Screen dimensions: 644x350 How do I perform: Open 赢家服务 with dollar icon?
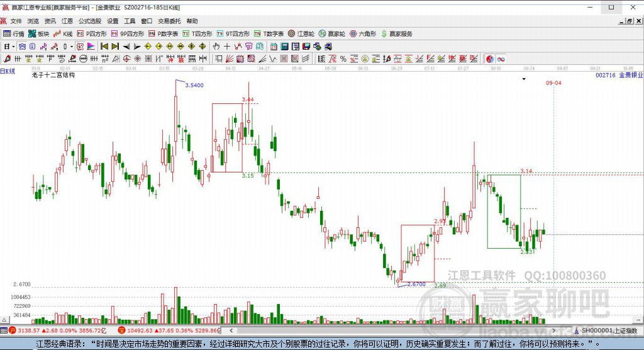click(x=397, y=34)
